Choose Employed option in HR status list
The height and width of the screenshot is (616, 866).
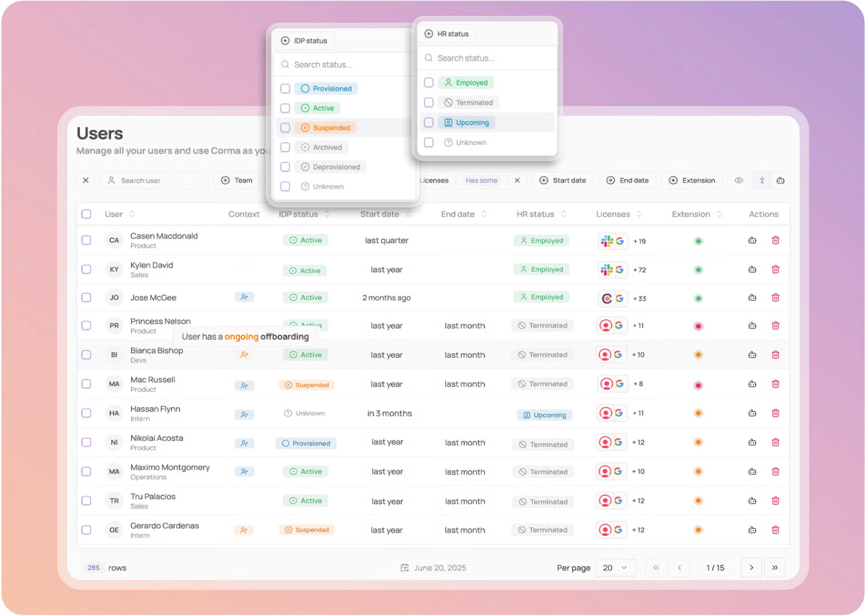466,83
